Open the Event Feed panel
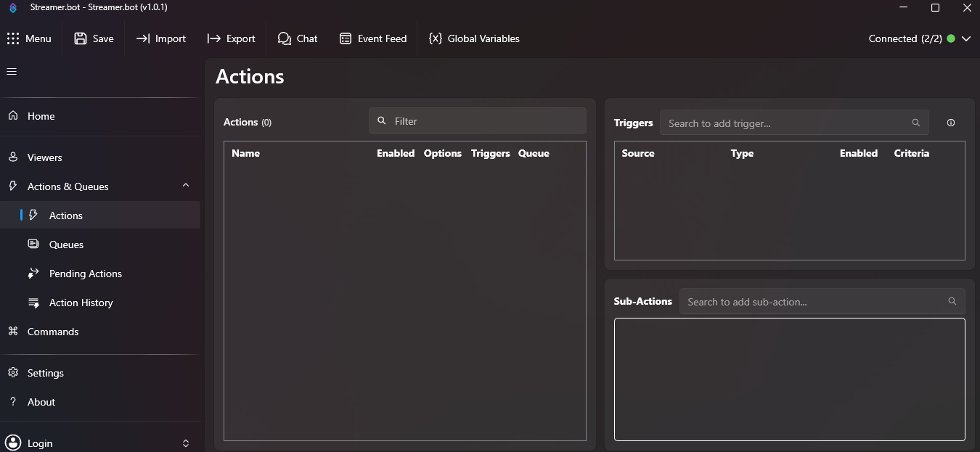The image size is (980, 452). pyautogui.click(x=372, y=38)
